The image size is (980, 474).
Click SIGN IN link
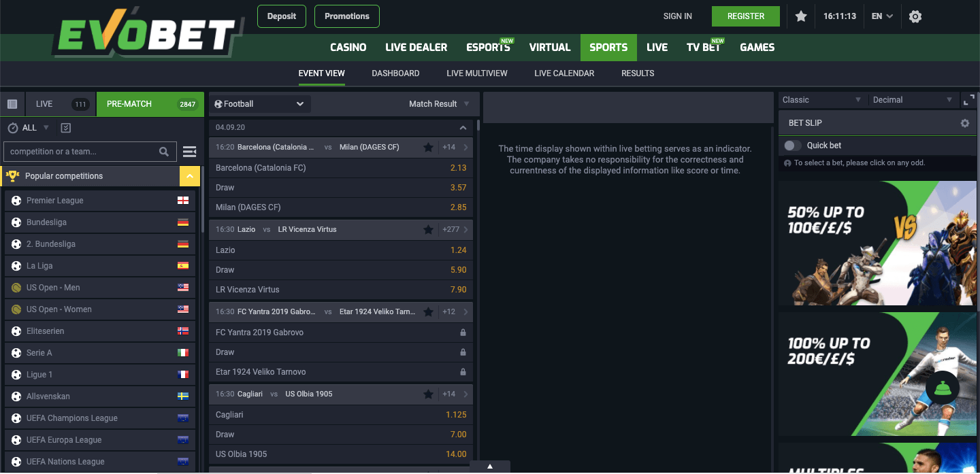coord(678,16)
